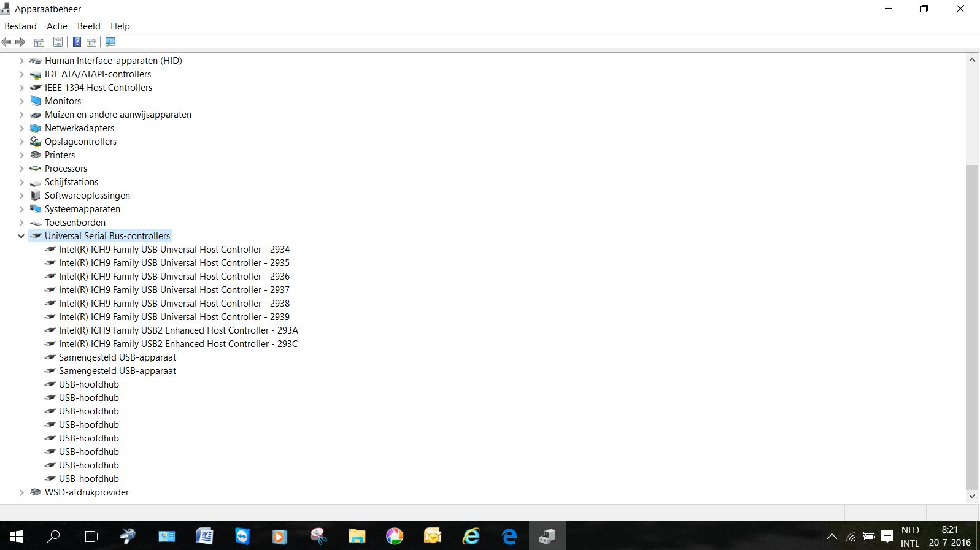980x550 pixels.
Task: Select the Systeemapparaten category
Action: 82,209
